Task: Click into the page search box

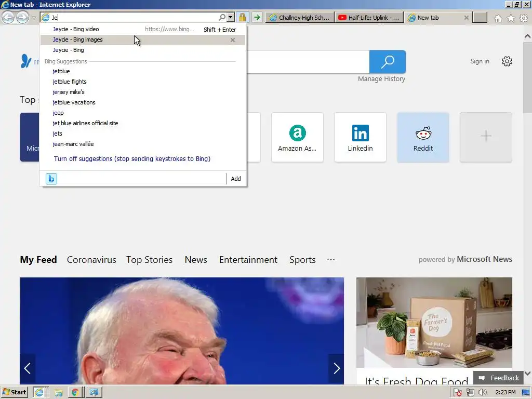Action: [308, 62]
